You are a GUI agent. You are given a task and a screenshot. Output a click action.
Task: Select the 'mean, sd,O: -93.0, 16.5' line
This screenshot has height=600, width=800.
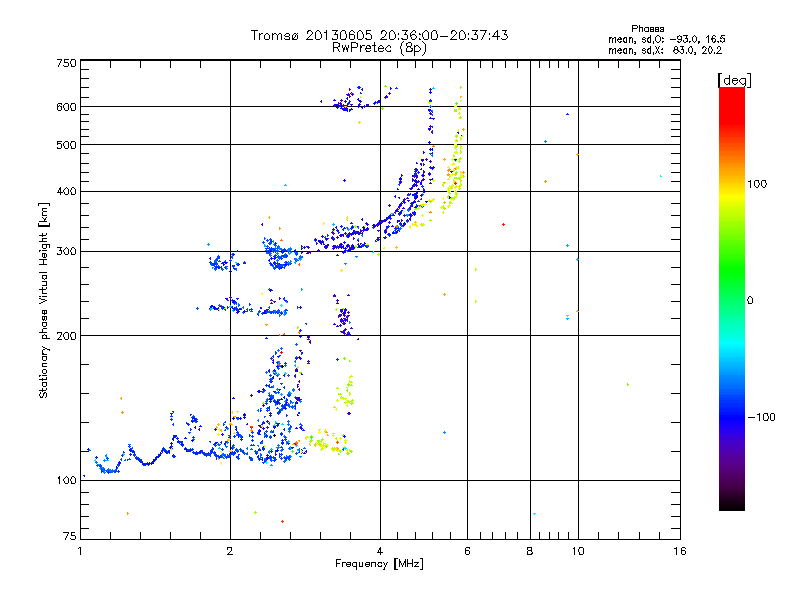(666, 39)
